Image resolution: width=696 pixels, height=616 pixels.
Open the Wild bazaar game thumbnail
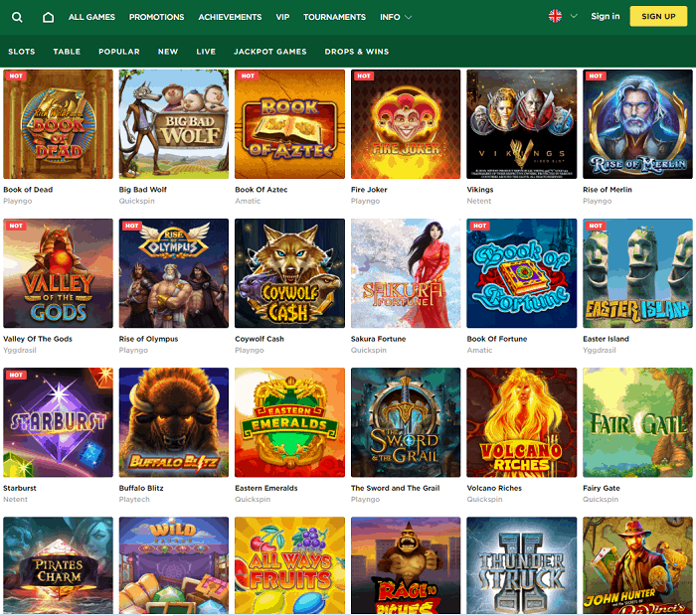(174, 565)
